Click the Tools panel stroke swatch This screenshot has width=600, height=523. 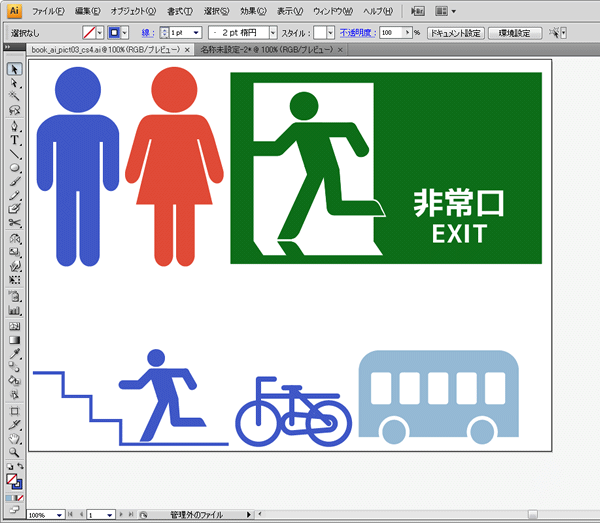17,484
